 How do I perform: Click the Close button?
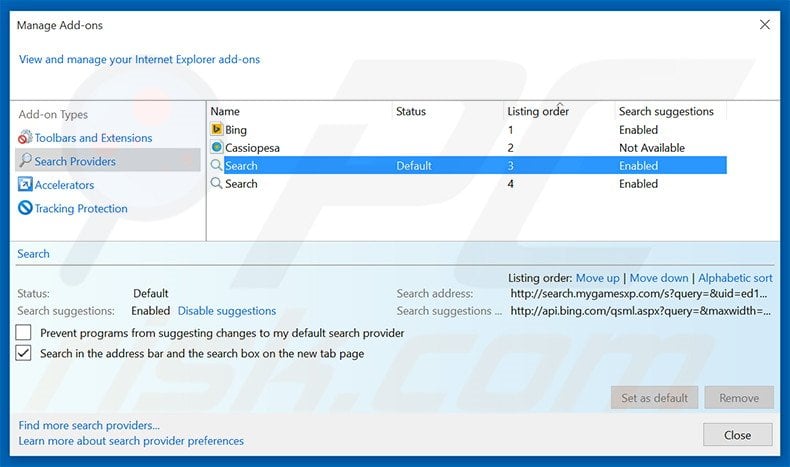738,435
